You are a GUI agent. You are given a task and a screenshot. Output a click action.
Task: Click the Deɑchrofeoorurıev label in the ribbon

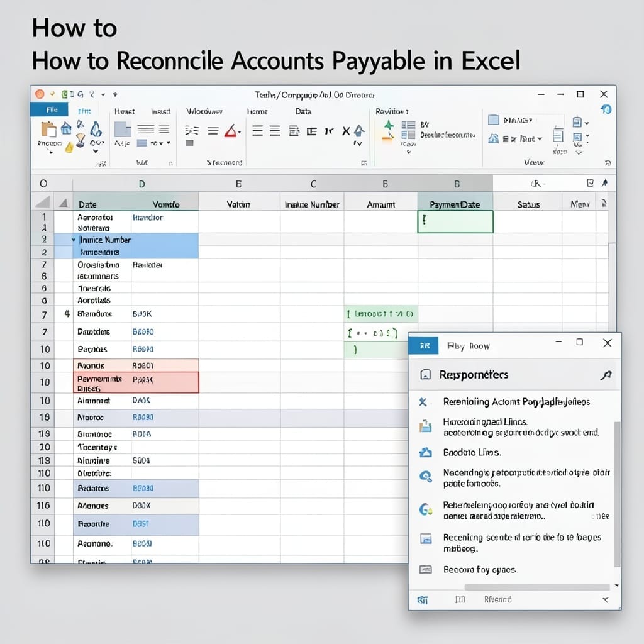pyautogui.click(x=447, y=135)
